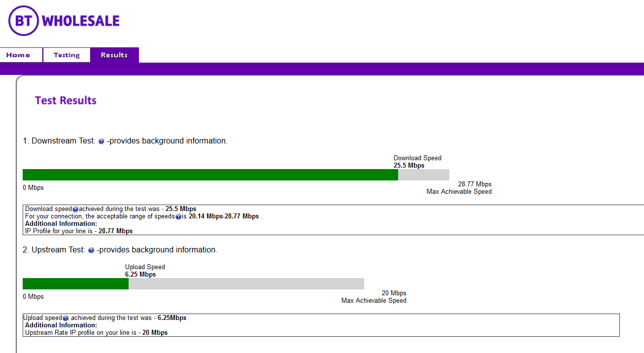This screenshot has width=644, height=353.
Task: Click the green download speed bar
Action: (210, 175)
